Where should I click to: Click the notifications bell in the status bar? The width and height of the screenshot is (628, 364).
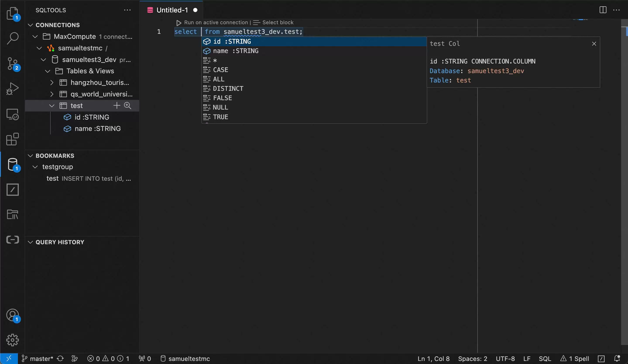click(x=617, y=358)
